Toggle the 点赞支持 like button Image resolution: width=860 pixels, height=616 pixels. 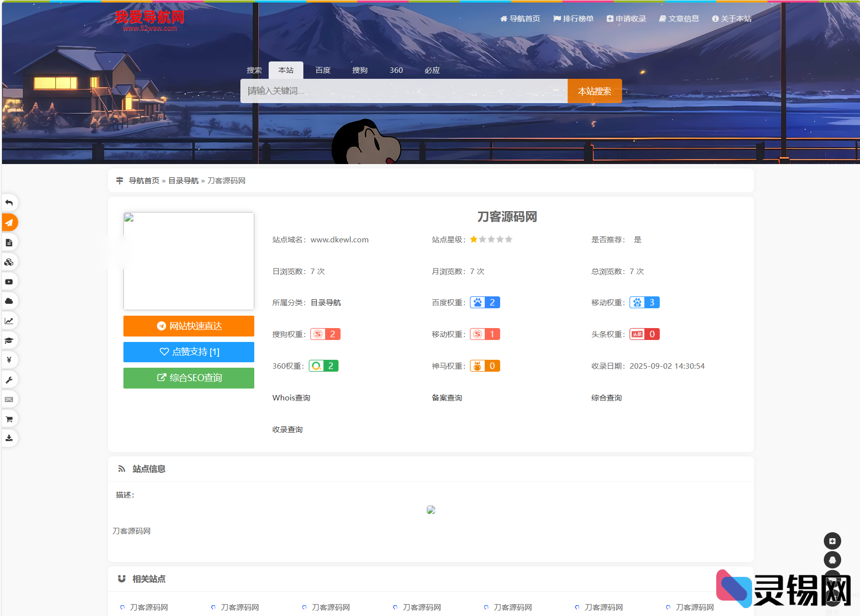coord(188,352)
